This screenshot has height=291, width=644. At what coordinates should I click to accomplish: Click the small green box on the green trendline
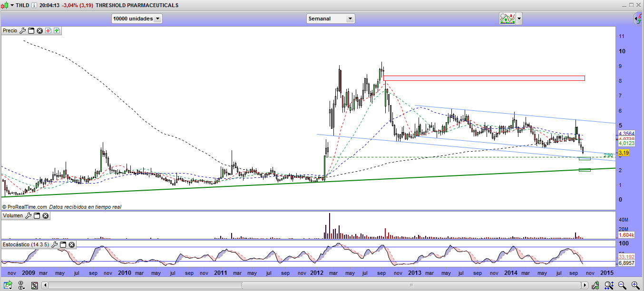pos(585,170)
